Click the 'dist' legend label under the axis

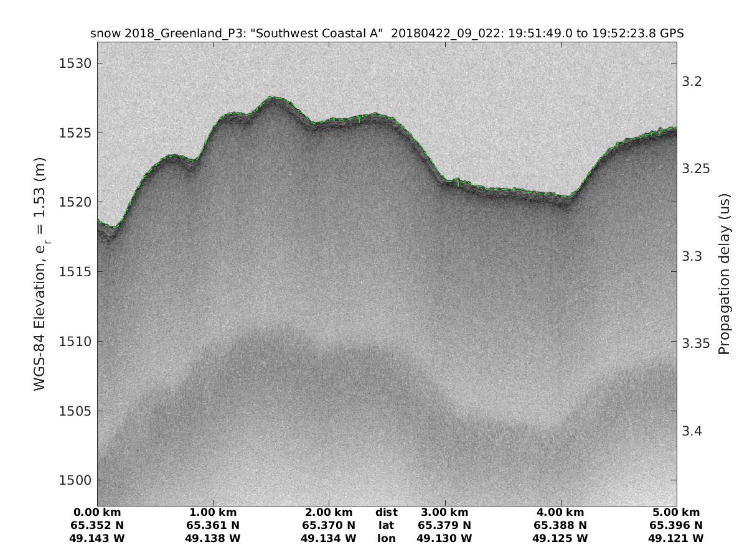386,512
